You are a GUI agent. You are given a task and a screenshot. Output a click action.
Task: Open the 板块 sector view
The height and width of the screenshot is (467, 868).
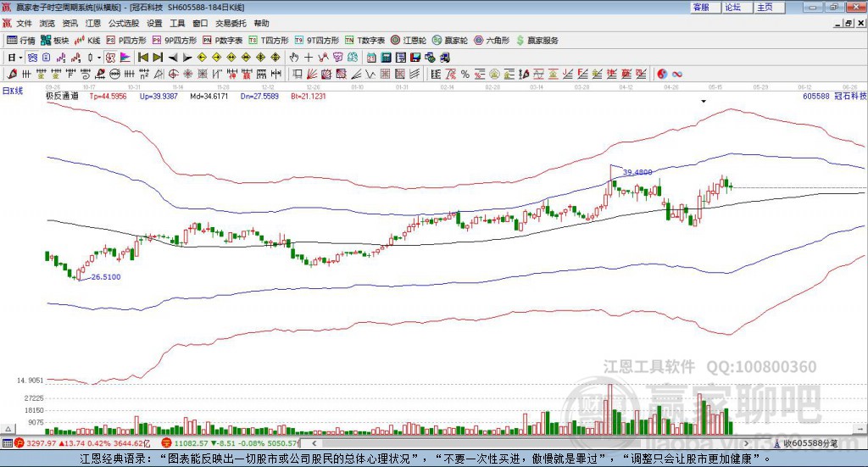[54, 41]
